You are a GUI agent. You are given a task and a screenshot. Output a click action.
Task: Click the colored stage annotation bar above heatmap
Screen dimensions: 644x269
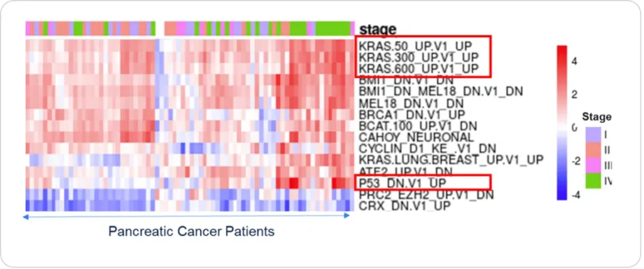(189, 28)
